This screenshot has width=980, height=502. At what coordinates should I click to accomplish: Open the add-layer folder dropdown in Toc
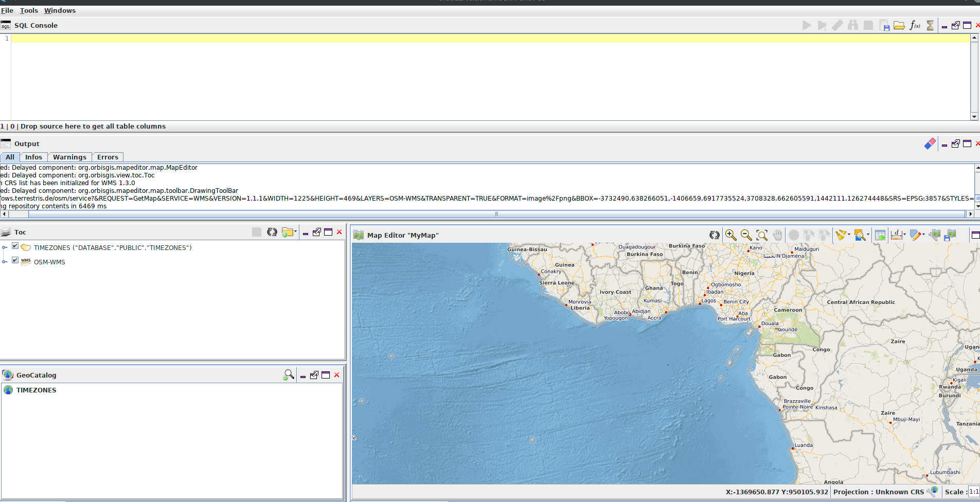tap(296, 232)
